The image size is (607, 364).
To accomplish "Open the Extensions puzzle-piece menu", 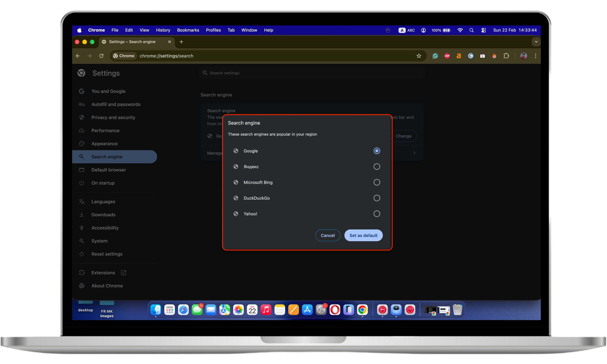I will (506, 56).
